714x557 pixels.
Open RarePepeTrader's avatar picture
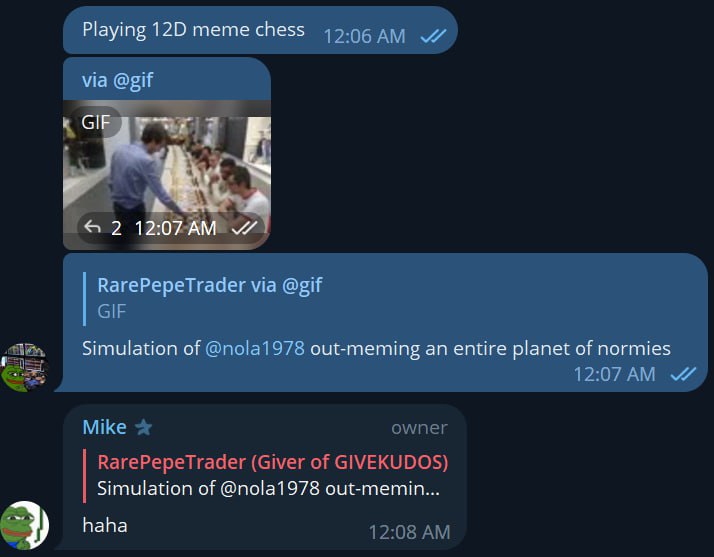pos(24,367)
